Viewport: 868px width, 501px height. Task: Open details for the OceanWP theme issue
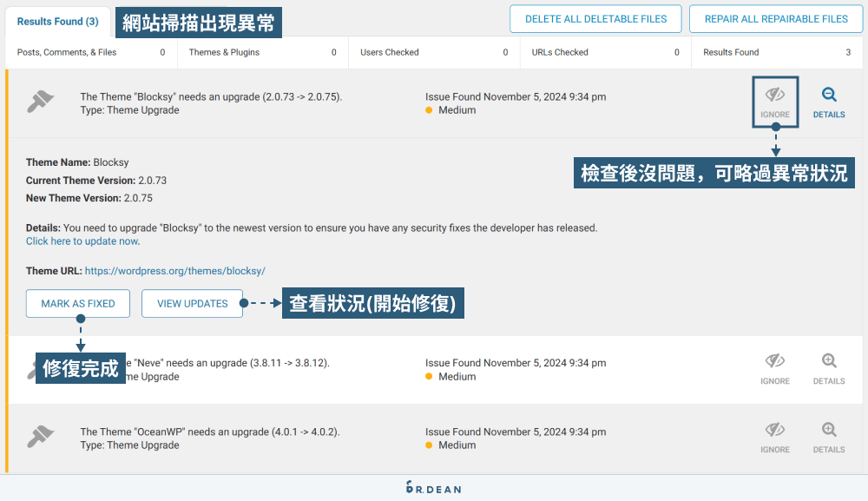tap(828, 437)
